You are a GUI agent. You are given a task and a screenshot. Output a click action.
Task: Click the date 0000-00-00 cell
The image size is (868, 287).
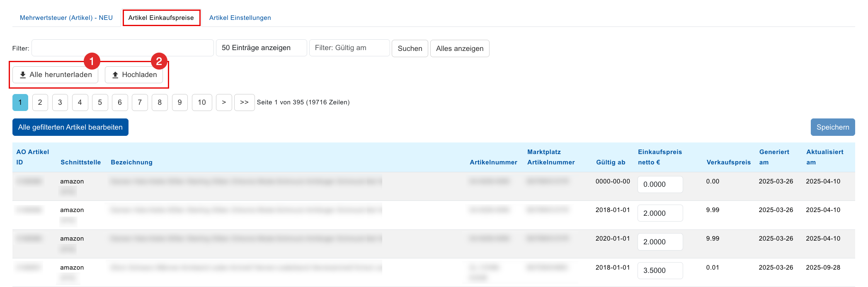coord(613,181)
